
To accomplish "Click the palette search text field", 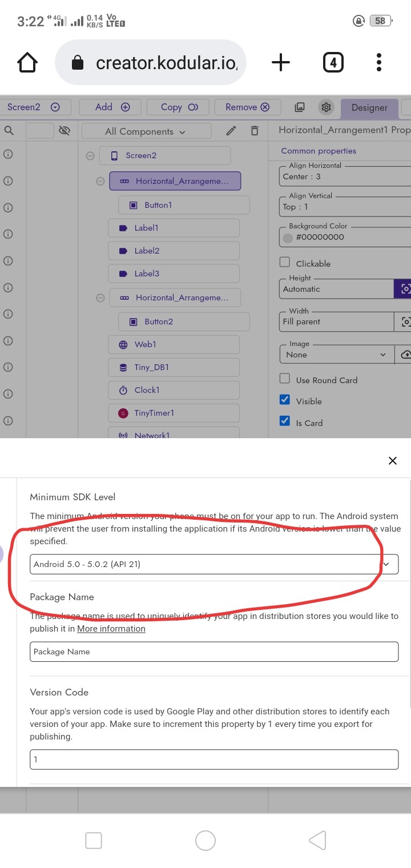I will [40, 131].
